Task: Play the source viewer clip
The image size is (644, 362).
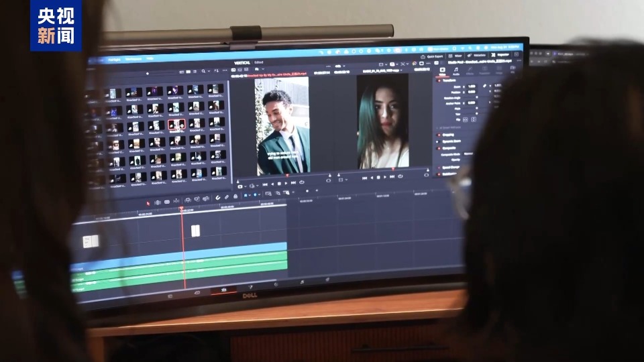Action: (286, 183)
